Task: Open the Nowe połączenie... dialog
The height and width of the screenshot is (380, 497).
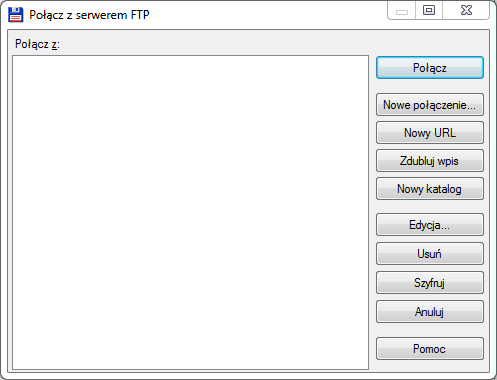Action: (430, 105)
